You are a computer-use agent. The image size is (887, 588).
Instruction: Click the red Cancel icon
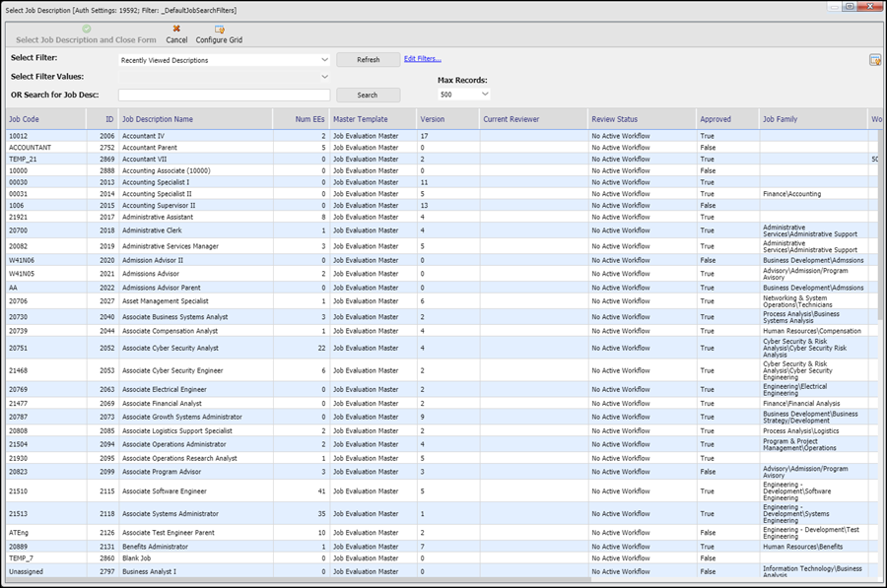coord(176,30)
